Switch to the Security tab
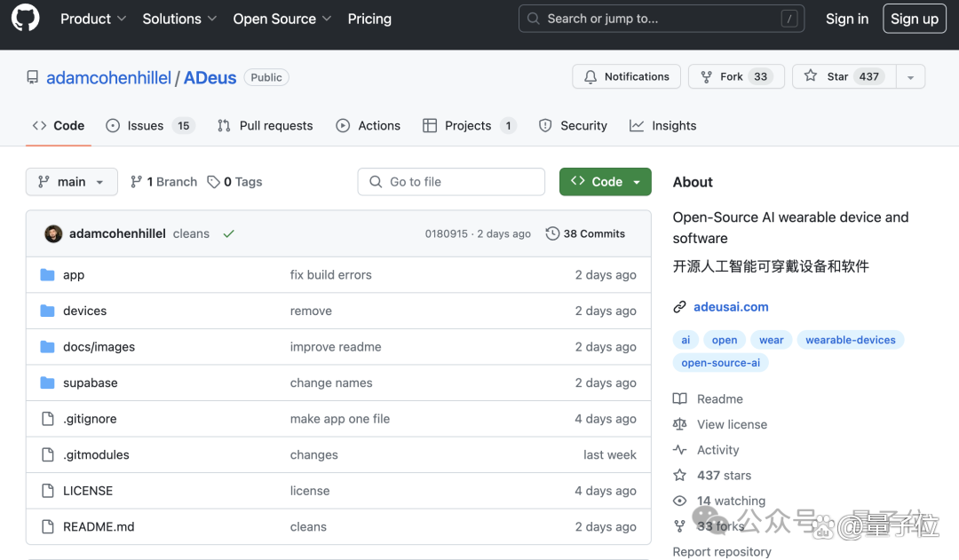 tap(573, 125)
